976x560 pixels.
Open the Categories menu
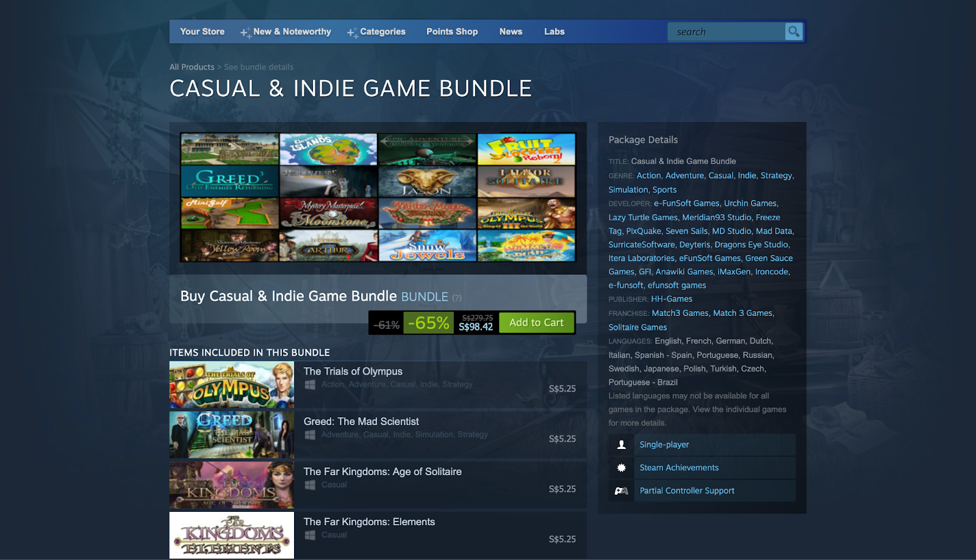tap(382, 32)
